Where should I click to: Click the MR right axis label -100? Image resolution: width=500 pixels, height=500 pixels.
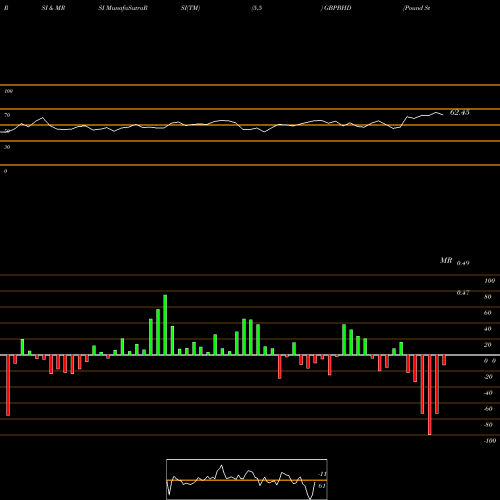490,441
